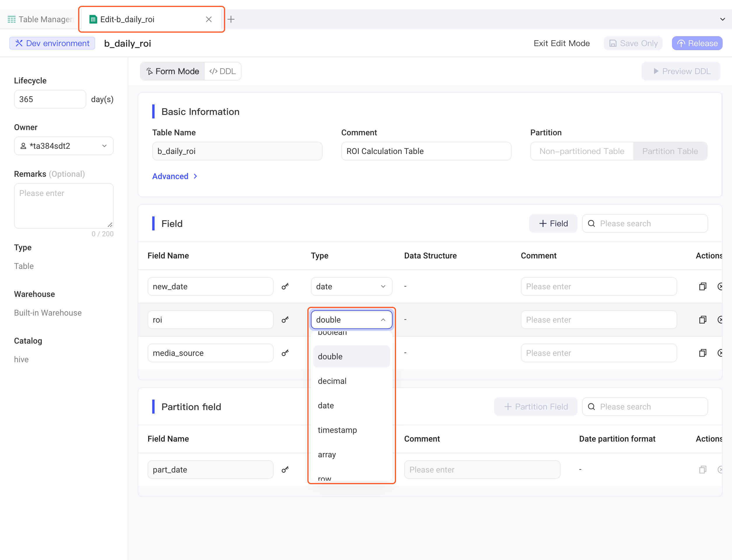Choose date from the type list
This screenshot has height=560, width=732.
(x=351, y=406)
